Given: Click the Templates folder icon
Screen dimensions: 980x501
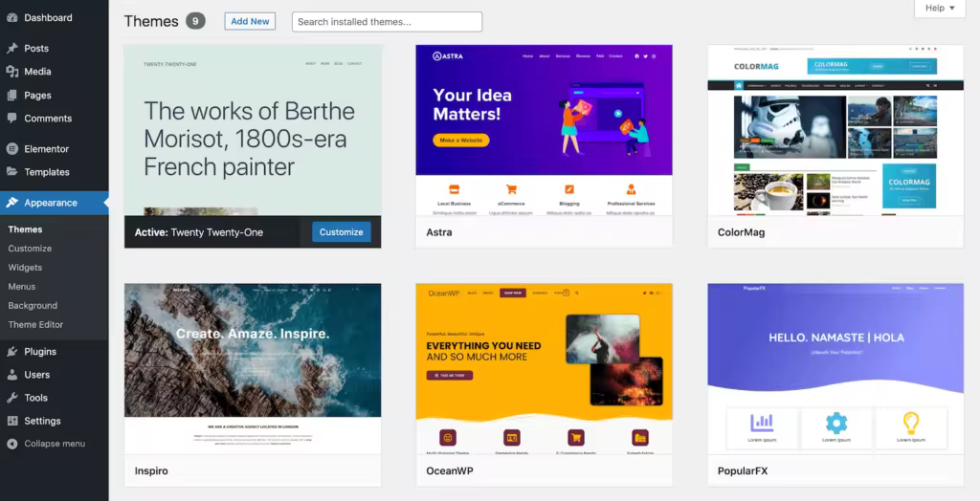Looking at the screenshot, I should click(11, 171).
